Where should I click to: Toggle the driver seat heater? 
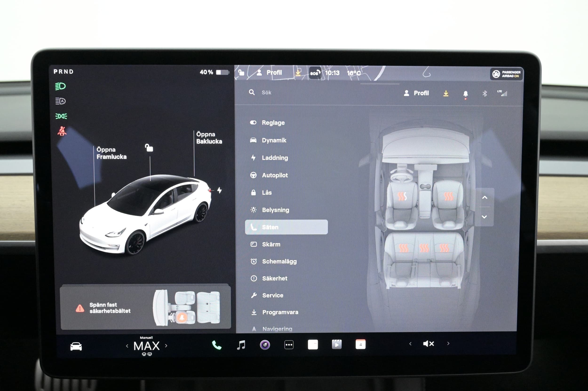coord(402,197)
